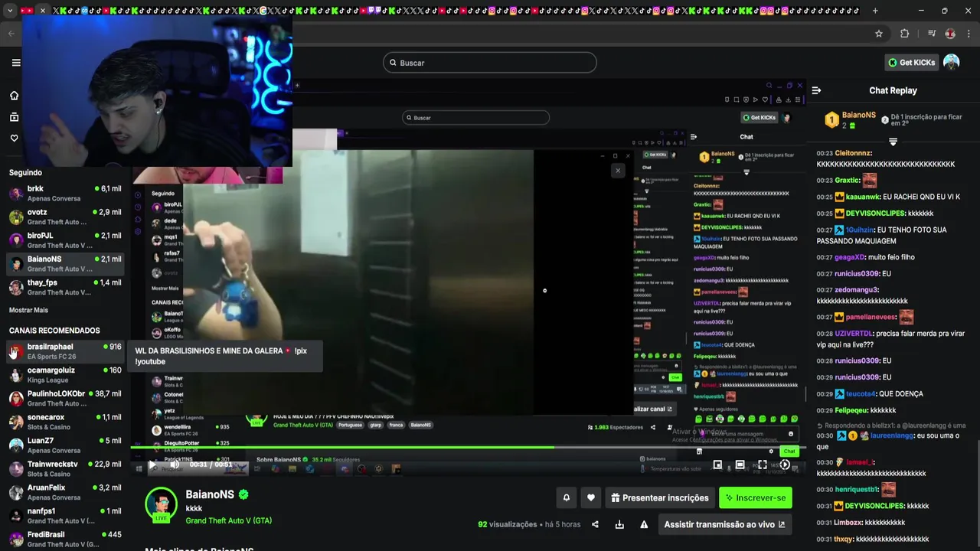Click thxqy username in chat replay
980x551 pixels.
coord(844,539)
